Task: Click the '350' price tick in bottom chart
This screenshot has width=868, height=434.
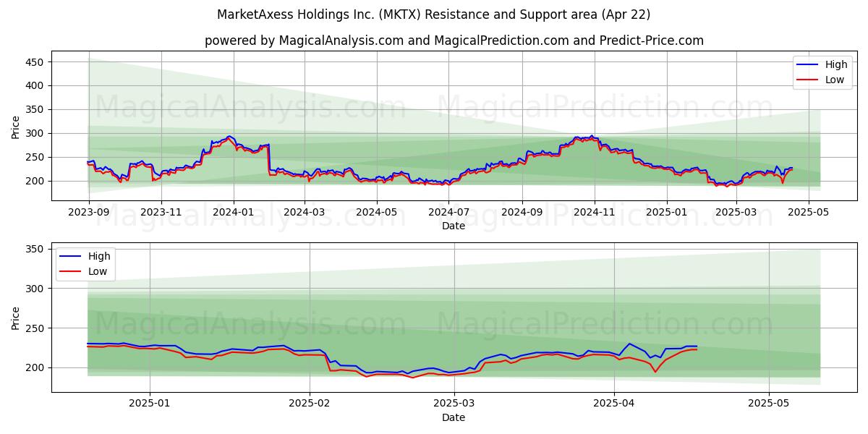Action: (35, 250)
